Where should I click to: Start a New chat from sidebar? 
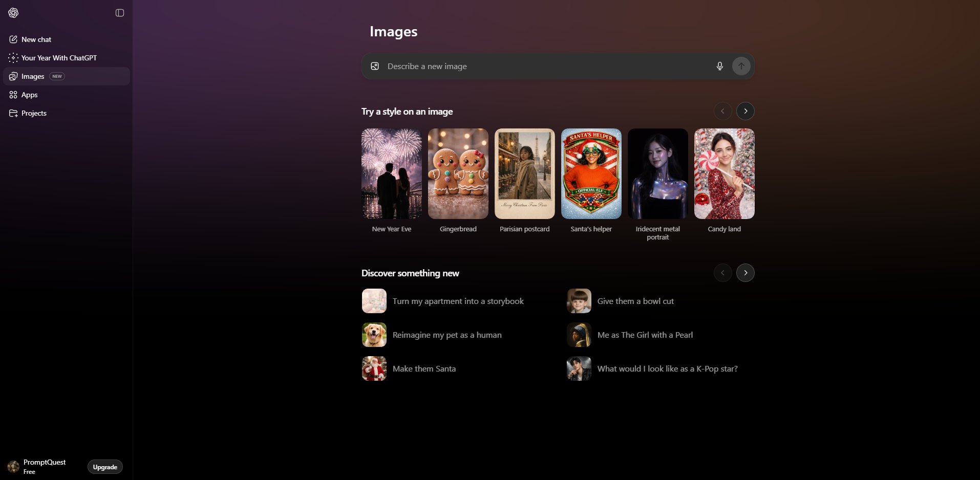[36, 39]
